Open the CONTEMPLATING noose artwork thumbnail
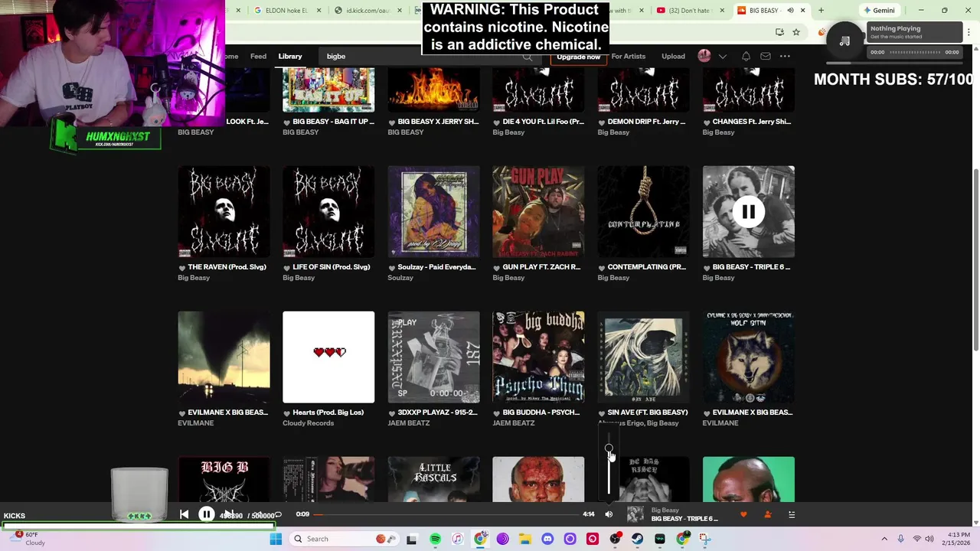 pyautogui.click(x=643, y=212)
